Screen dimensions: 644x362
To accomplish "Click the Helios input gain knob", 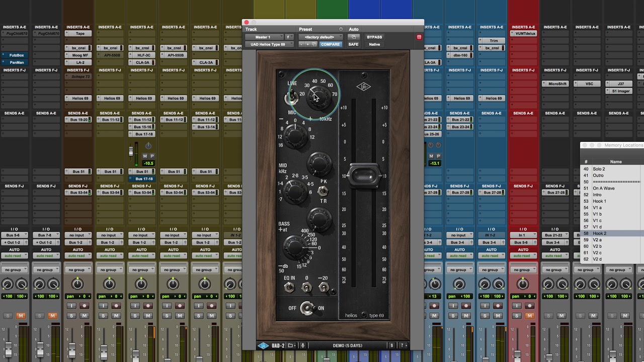I will (319, 97).
